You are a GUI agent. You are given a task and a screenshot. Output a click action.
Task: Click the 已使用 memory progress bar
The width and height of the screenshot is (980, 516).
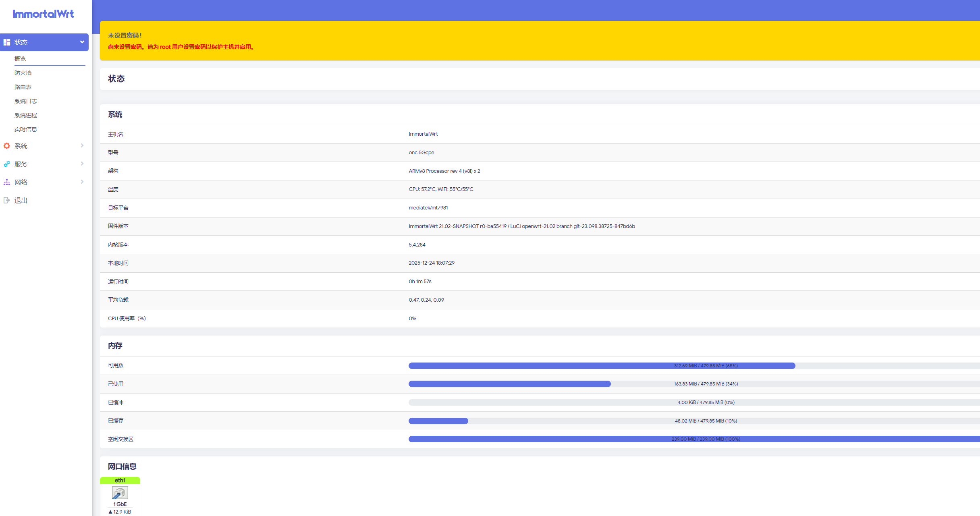[694, 384]
